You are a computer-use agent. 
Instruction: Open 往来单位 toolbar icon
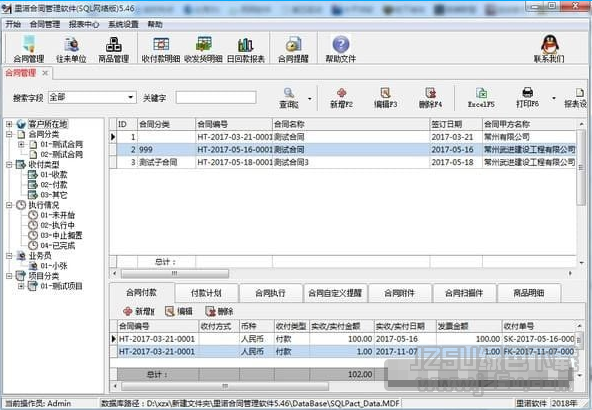[71, 49]
